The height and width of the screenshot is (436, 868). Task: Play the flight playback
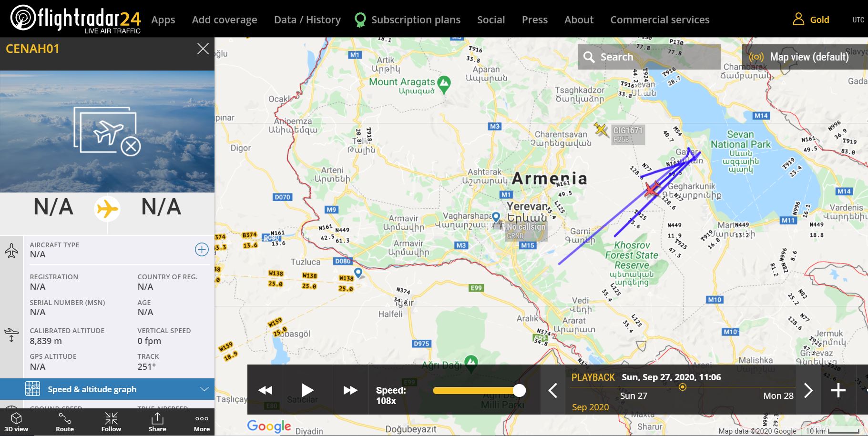307,390
